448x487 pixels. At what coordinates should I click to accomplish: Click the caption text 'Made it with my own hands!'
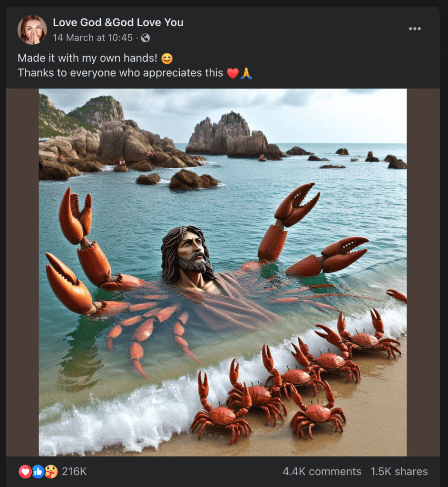[x=88, y=58]
